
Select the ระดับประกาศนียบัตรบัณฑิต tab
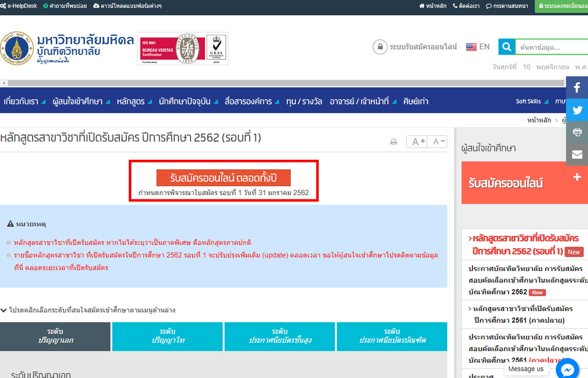click(392, 336)
